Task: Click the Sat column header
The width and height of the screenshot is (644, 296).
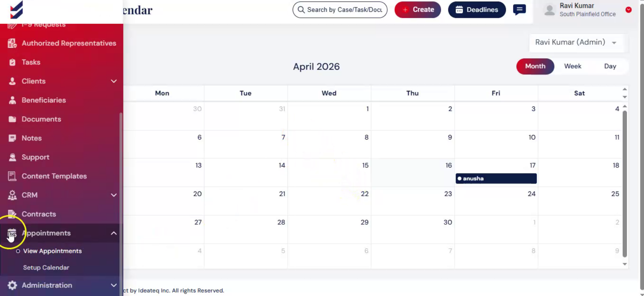Action: click(579, 93)
